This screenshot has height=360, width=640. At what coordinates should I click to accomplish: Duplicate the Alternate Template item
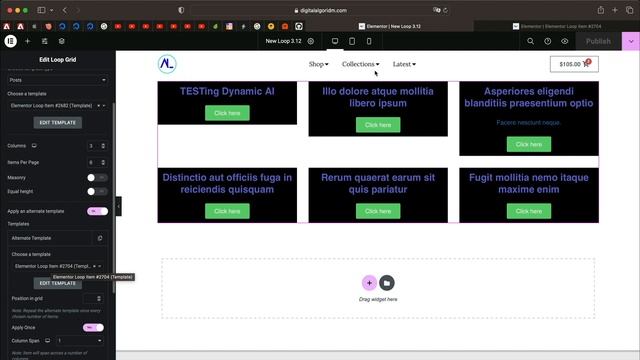(x=100, y=238)
